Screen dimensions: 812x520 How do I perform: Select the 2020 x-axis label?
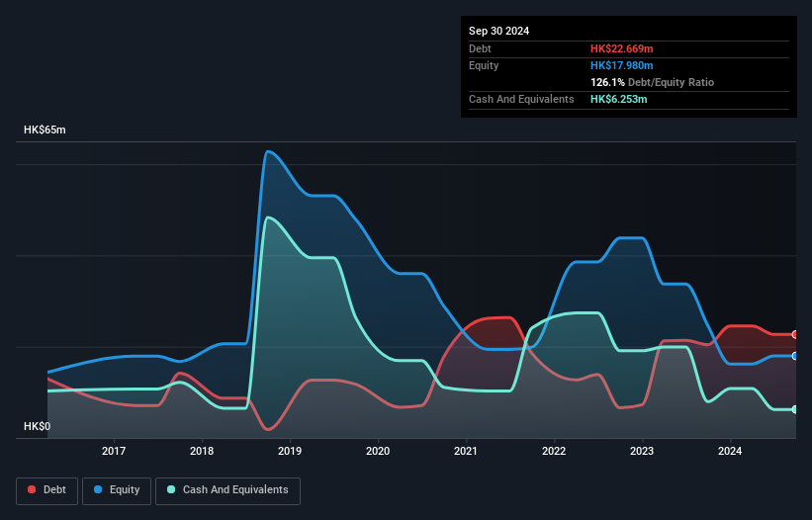[x=378, y=451]
